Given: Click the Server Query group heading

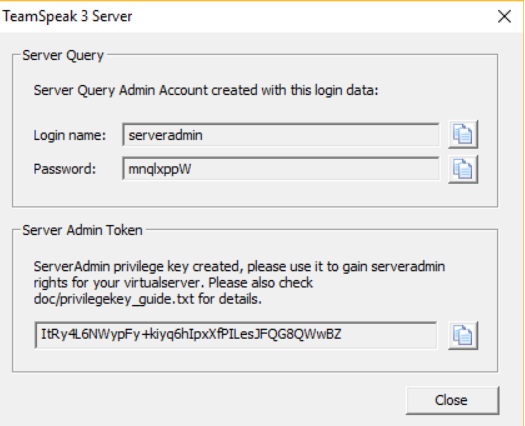Looking at the screenshot, I should 63,56.
